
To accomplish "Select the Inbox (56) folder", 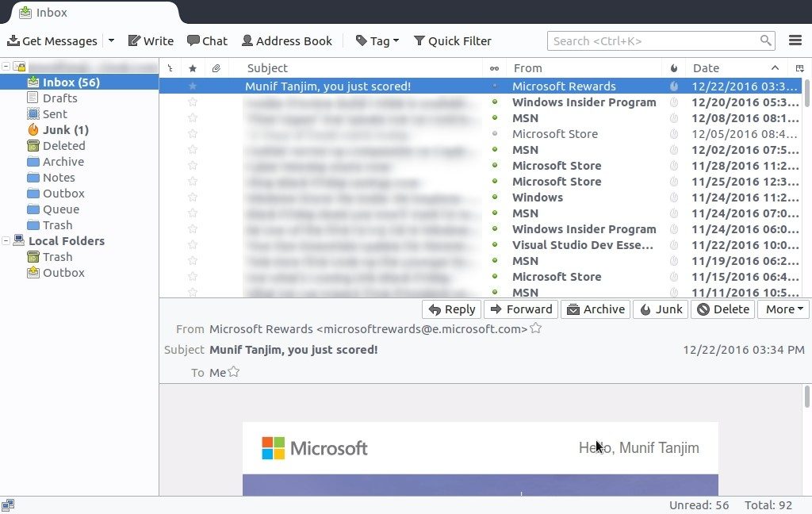I will tap(79, 82).
